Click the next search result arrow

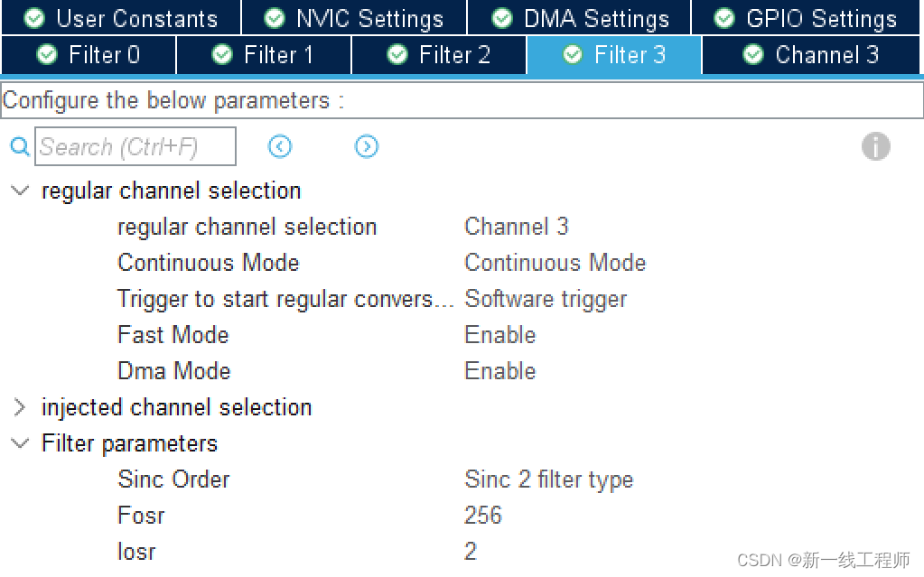click(366, 146)
